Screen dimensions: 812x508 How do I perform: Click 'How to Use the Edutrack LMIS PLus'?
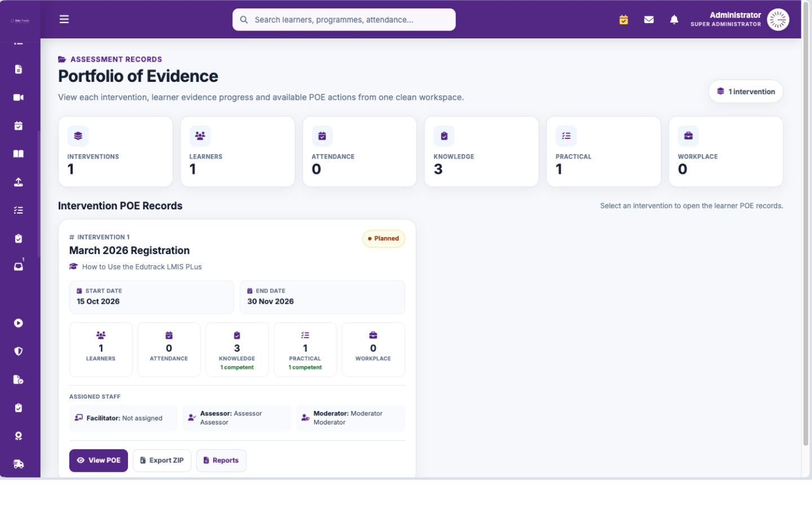[x=142, y=267]
